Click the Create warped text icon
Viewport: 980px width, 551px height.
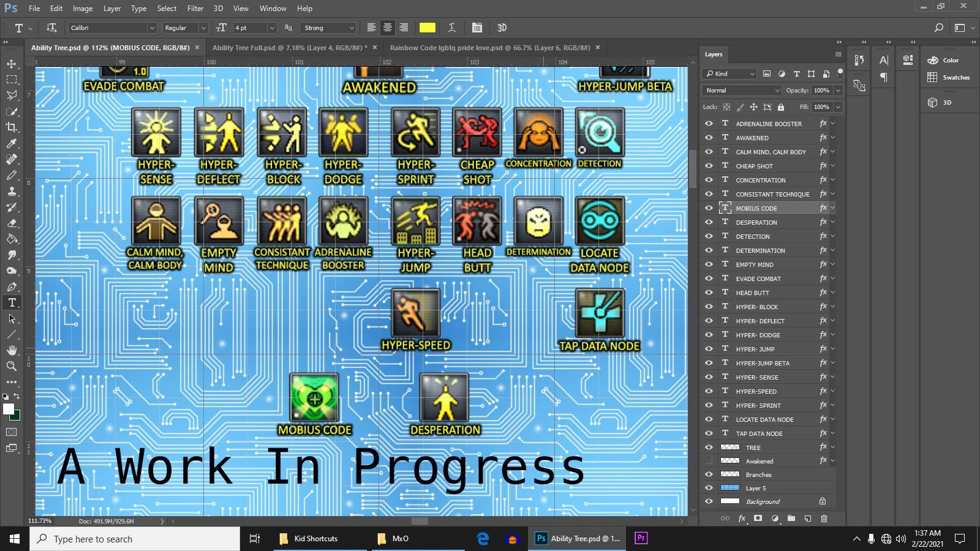click(451, 28)
